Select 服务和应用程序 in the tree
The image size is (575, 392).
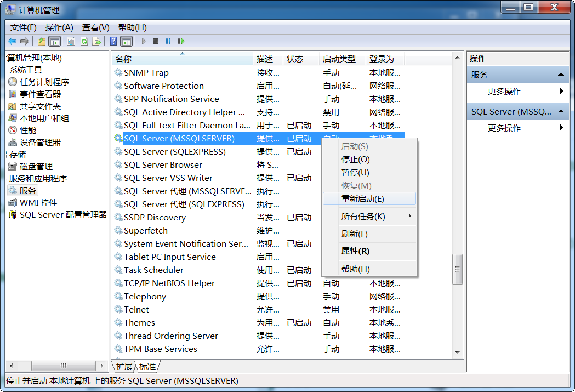[38, 179]
